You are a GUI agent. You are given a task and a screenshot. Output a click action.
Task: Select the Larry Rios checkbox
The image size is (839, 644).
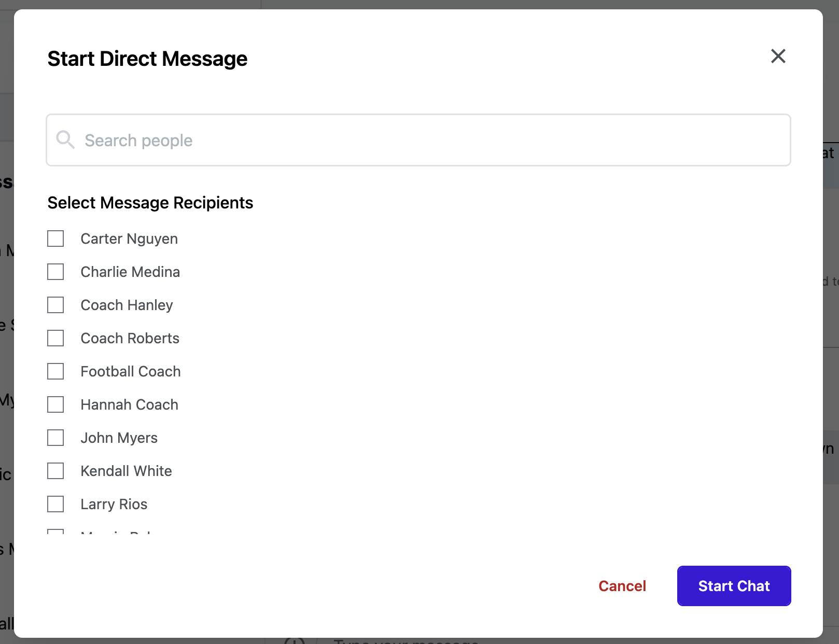click(x=55, y=504)
